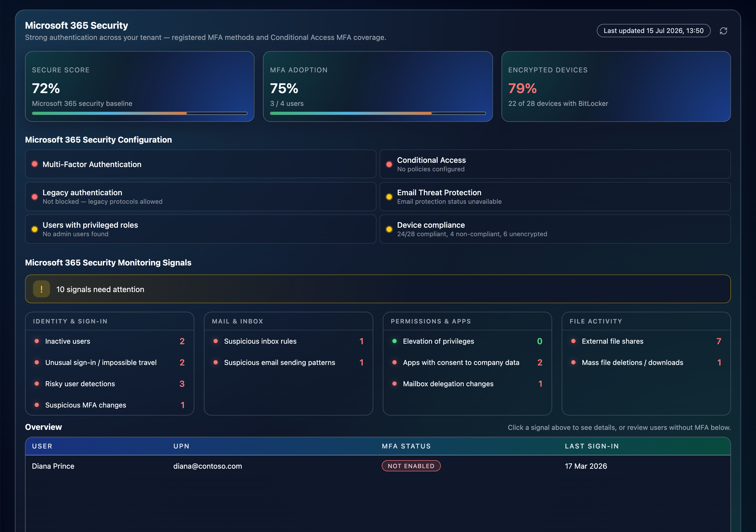Open the Encrypted Devices card
The image size is (756, 532).
click(616, 86)
